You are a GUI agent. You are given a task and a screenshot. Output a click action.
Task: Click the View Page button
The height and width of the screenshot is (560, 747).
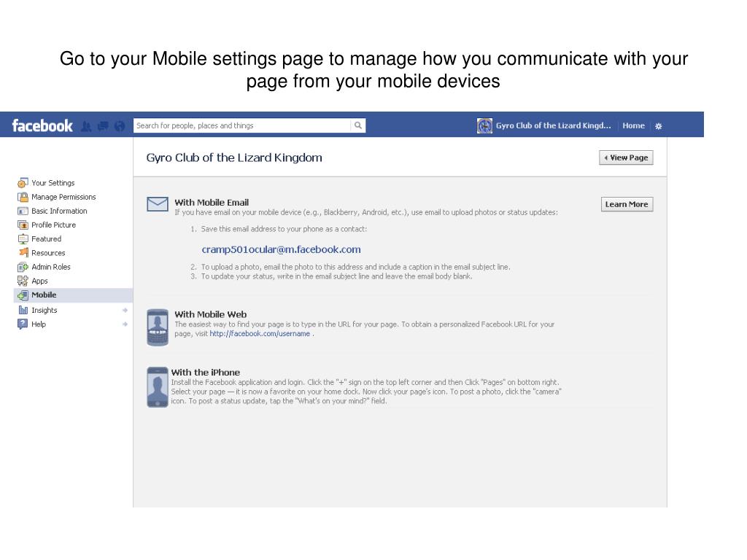tap(626, 157)
